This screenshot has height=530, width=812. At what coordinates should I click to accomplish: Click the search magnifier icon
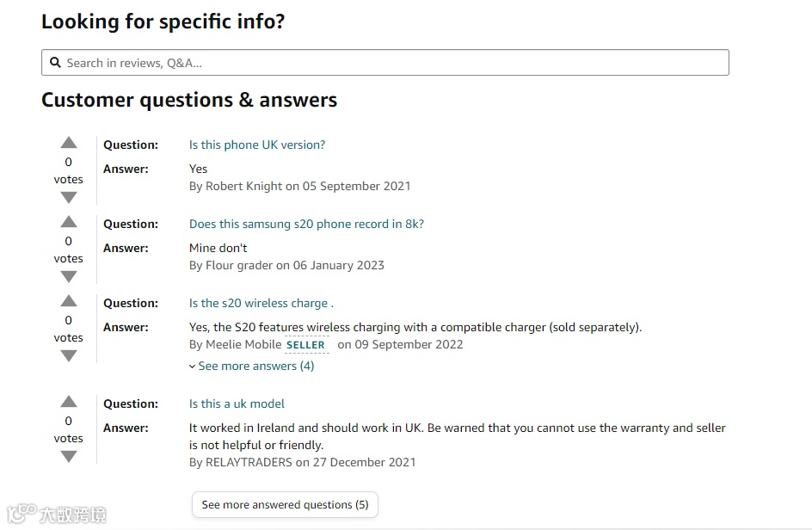(x=56, y=63)
